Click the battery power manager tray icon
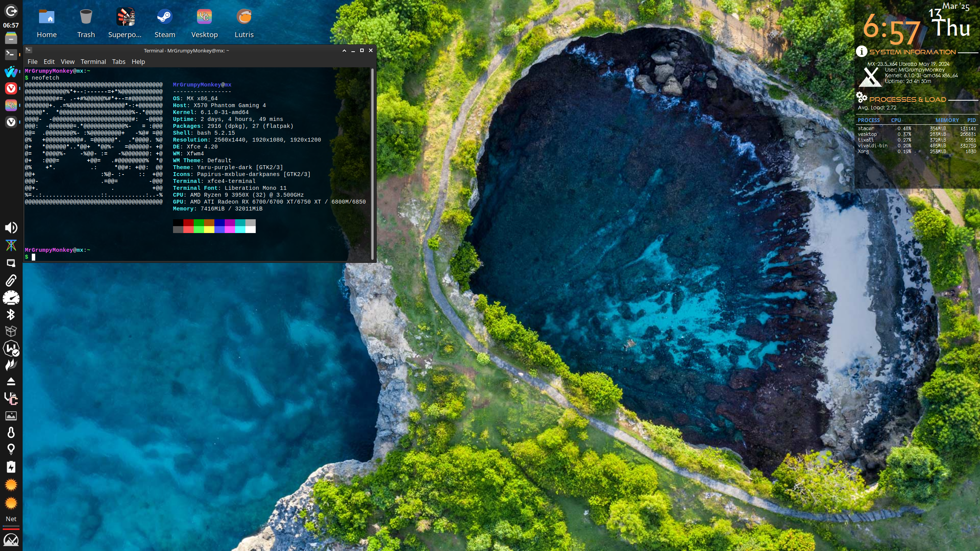The height and width of the screenshot is (551, 980). (11, 467)
